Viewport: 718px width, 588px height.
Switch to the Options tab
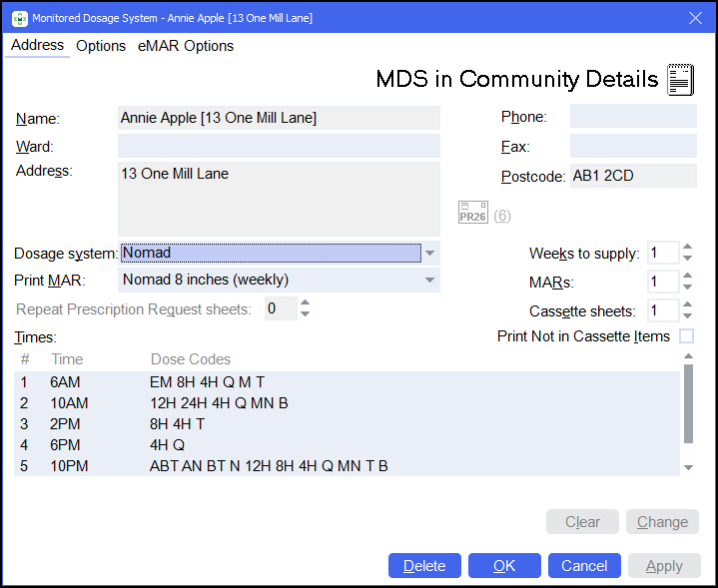click(101, 46)
